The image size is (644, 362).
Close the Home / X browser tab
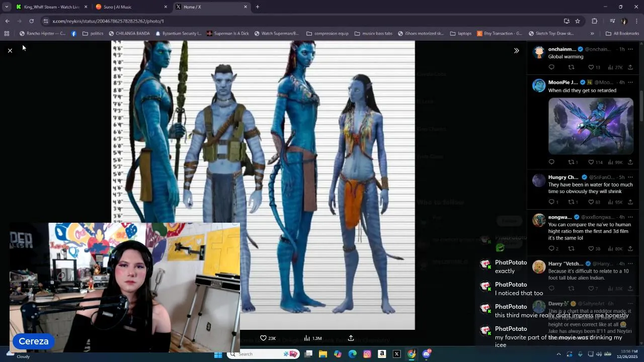coord(246,7)
